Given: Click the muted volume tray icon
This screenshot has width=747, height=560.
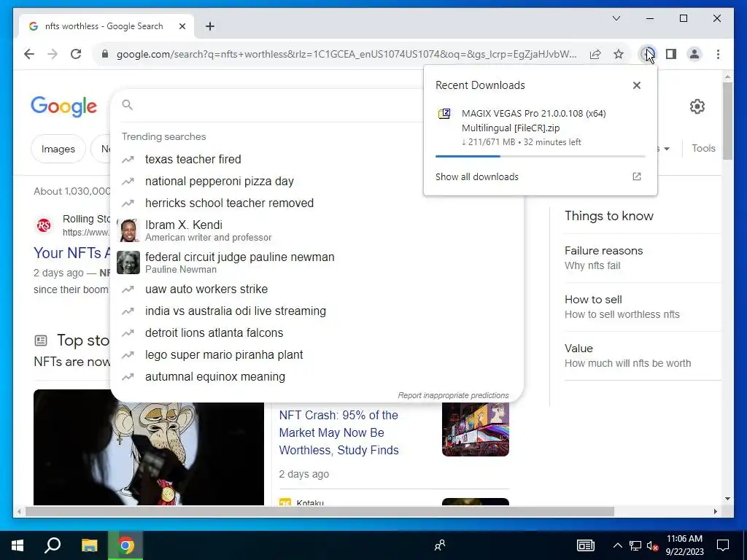Looking at the screenshot, I should tap(653, 545).
